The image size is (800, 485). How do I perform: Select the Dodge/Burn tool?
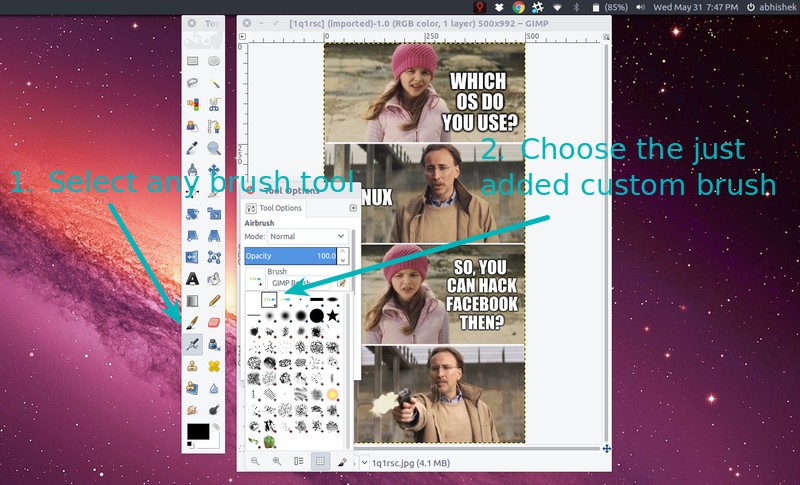pos(214,410)
